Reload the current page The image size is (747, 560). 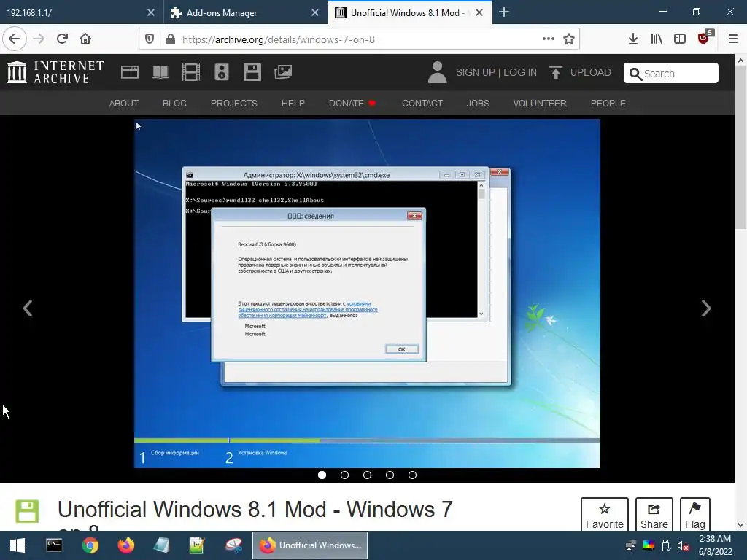pyautogui.click(x=62, y=39)
